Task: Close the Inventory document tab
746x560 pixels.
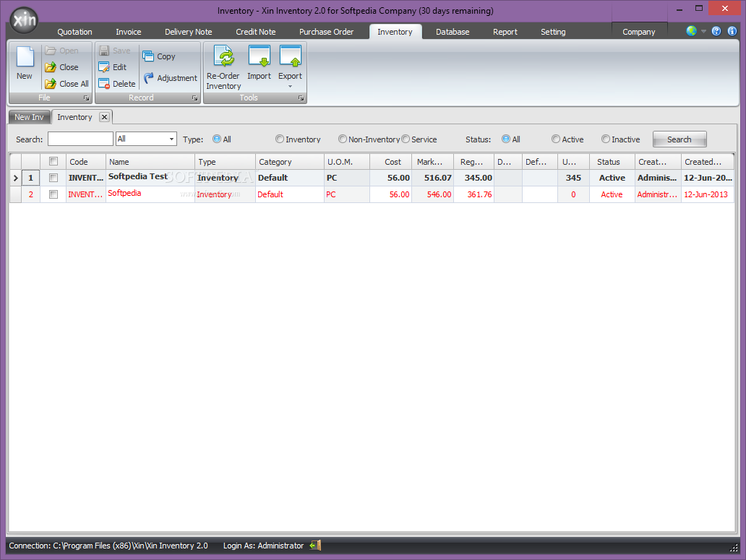Action: coord(105,117)
